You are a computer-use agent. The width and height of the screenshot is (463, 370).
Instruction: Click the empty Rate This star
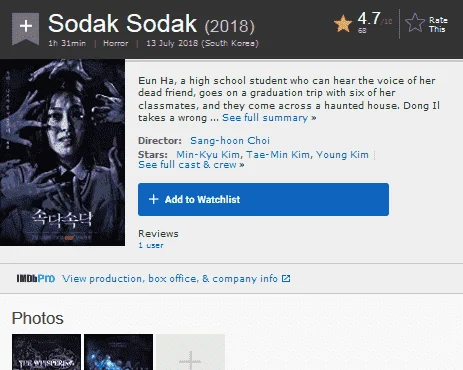415,23
